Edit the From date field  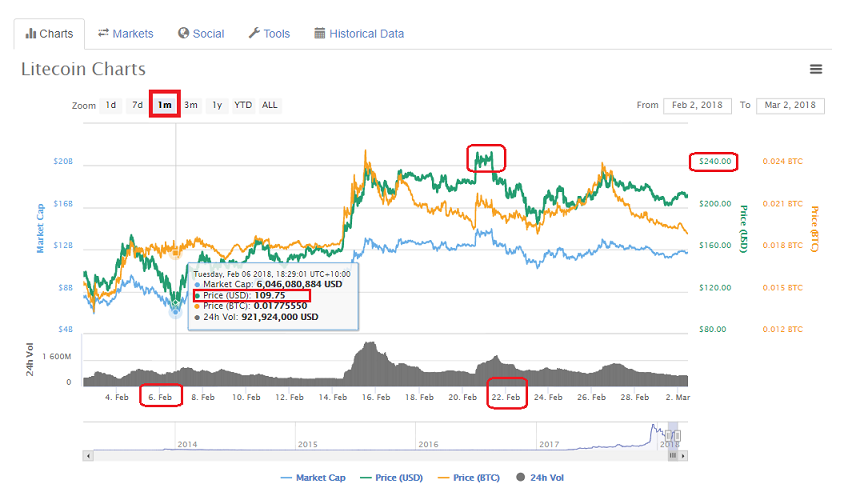697,105
